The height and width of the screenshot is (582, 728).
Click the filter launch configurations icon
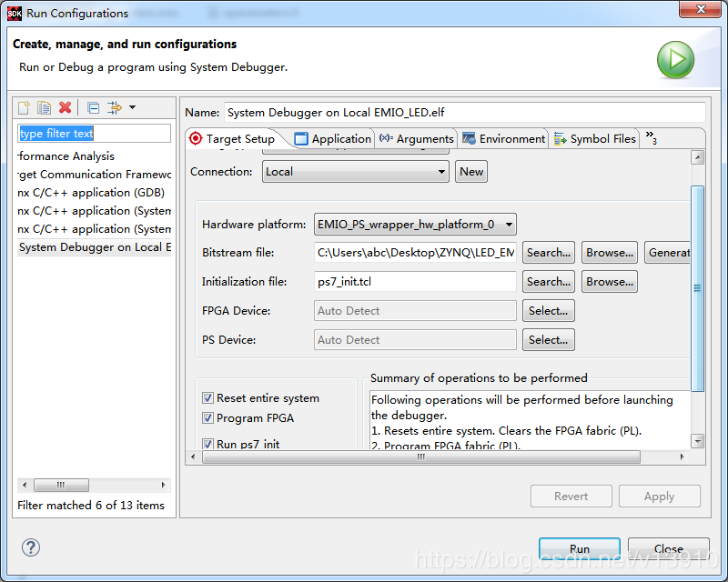115,108
